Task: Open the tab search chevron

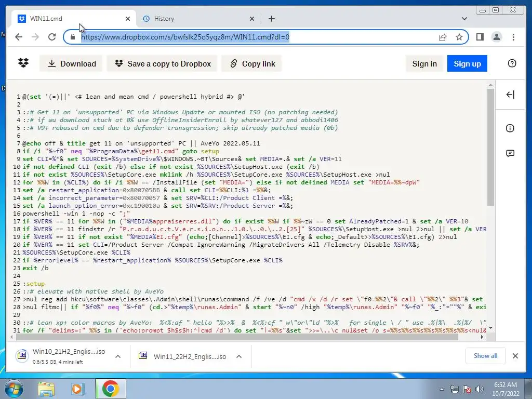Action: pyautogui.click(x=464, y=19)
